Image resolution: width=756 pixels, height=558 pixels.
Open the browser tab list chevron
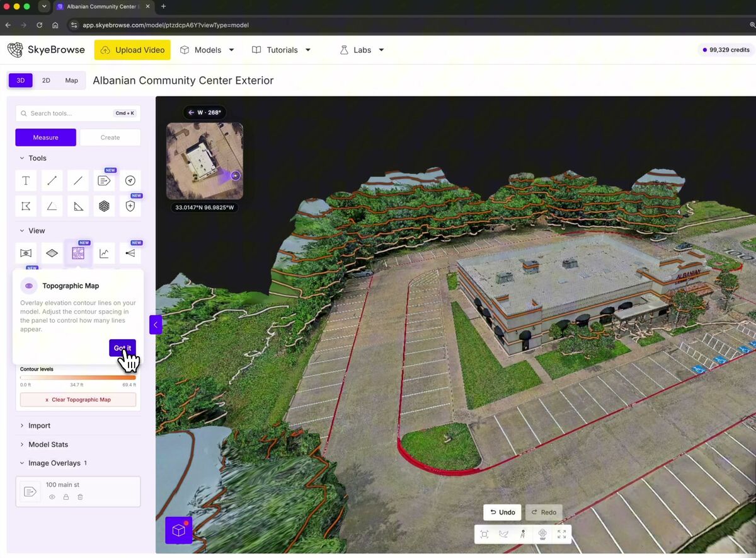coord(43,6)
